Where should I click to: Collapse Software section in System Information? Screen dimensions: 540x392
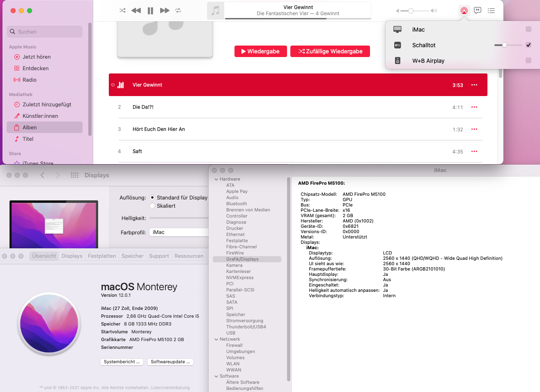click(216, 376)
